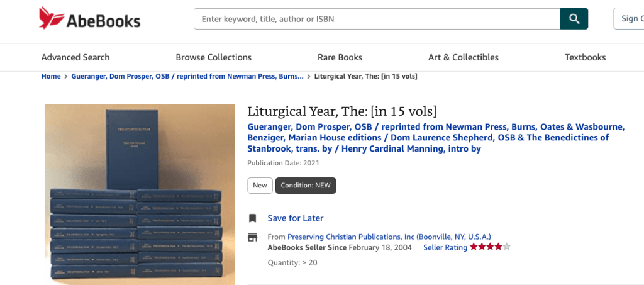Open Browse Collections in the navigation
Screen dimensions: 644x285
tap(213, 57)
